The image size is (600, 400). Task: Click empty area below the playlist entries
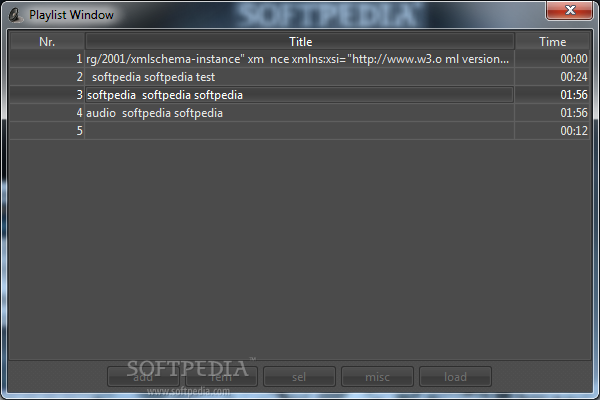point(300,249)
